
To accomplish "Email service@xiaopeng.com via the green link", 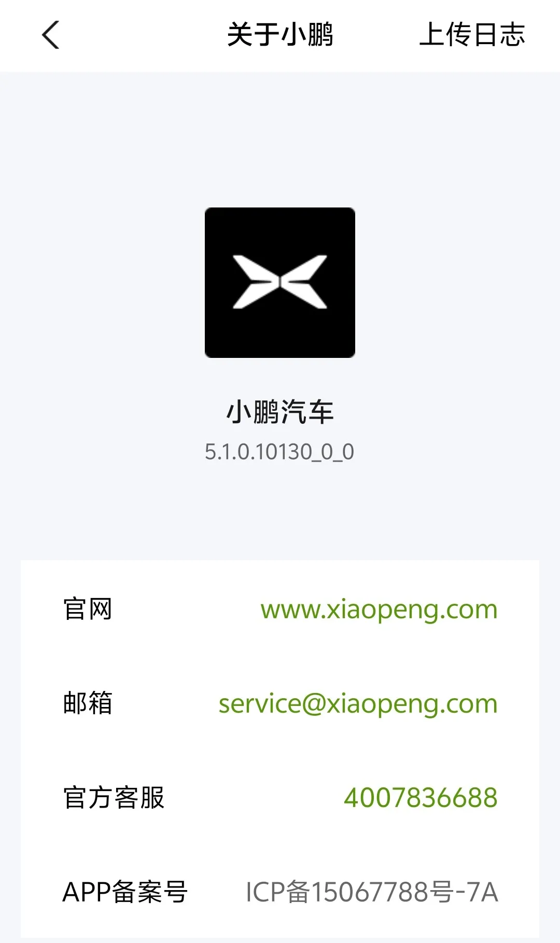I will point(358,704).
